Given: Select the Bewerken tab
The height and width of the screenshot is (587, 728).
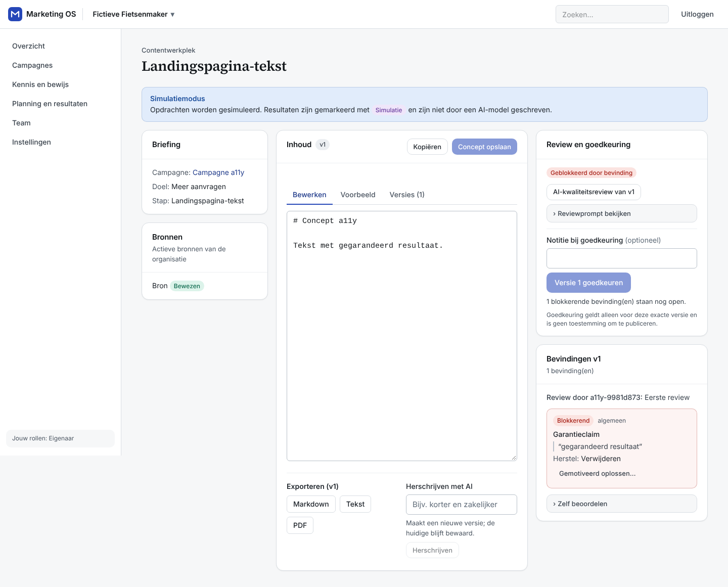Looking at the screenshot, I should (309, 195).
